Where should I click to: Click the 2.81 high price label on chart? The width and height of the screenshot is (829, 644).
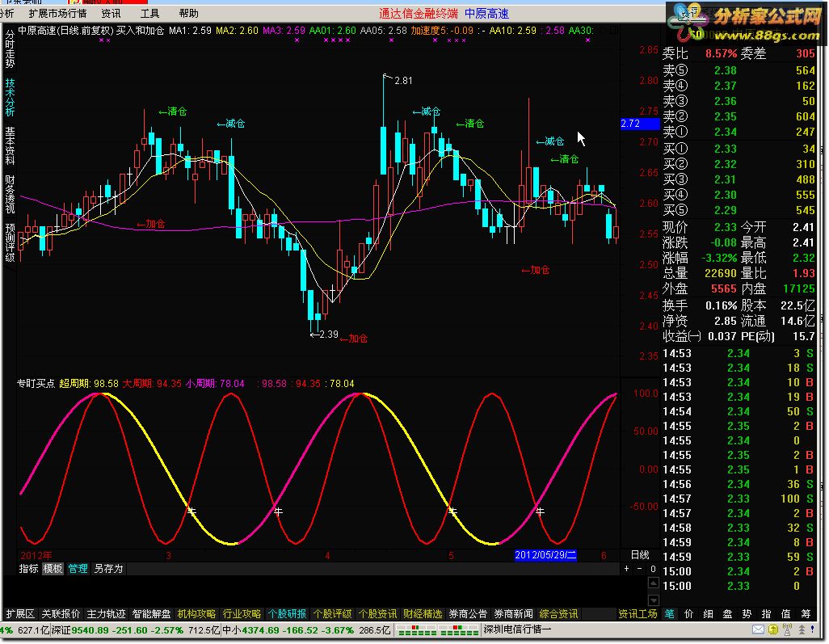[x=403, y=81]
